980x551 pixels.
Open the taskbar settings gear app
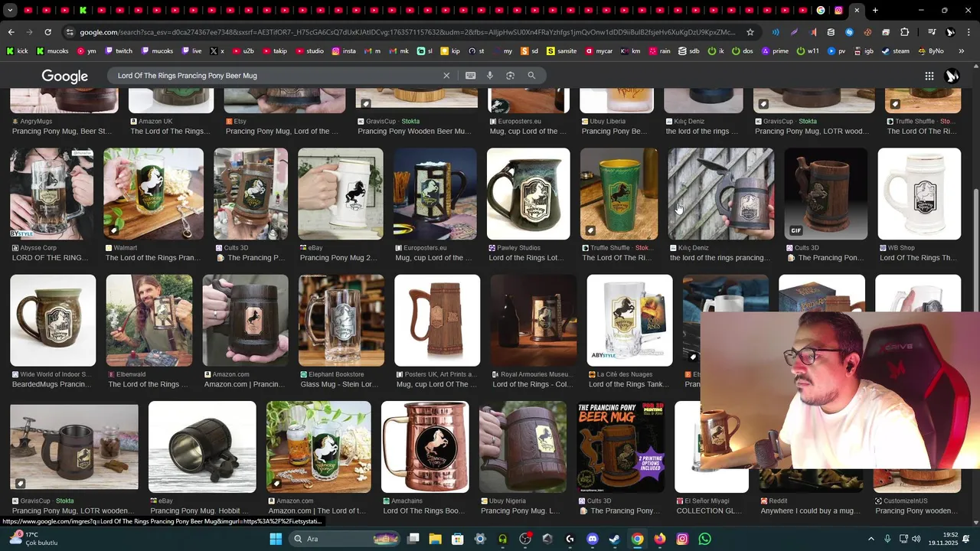[x=480, y=539]
